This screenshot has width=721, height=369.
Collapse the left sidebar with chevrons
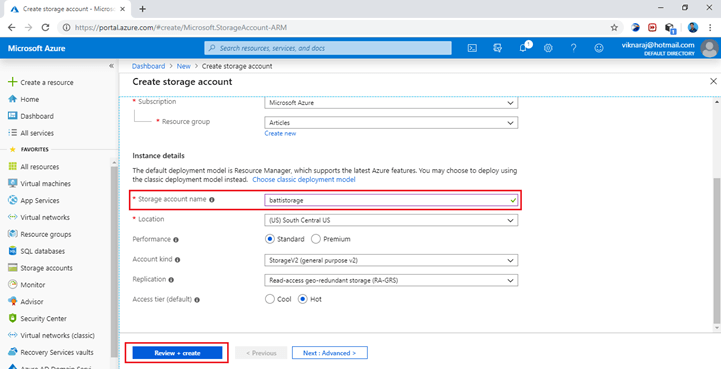click(x=111, y=66)
